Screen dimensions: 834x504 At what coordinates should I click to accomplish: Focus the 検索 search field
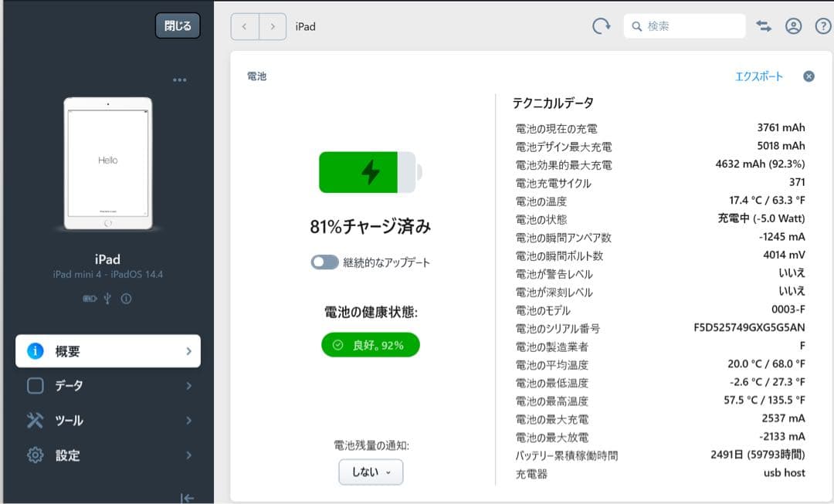[684, 26]
